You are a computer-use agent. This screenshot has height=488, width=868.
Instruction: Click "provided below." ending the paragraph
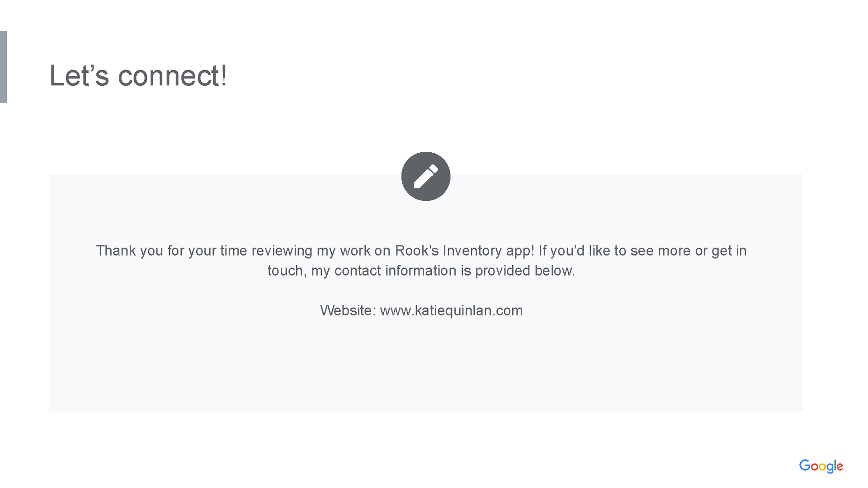[x=525, y=271]
